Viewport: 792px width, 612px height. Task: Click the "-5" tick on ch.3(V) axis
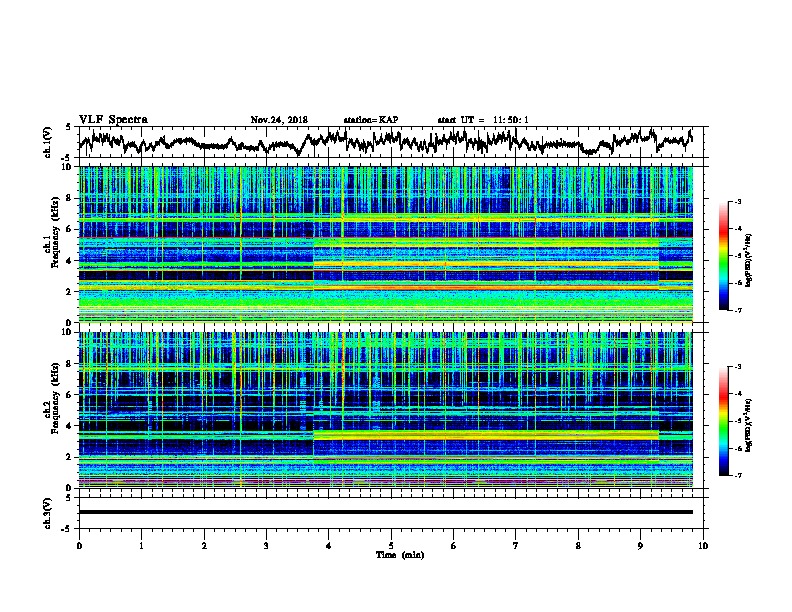(x=67, y=529)
